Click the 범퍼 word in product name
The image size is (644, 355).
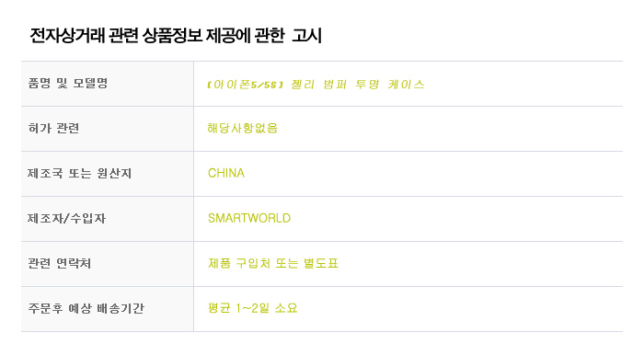point(335,84)
